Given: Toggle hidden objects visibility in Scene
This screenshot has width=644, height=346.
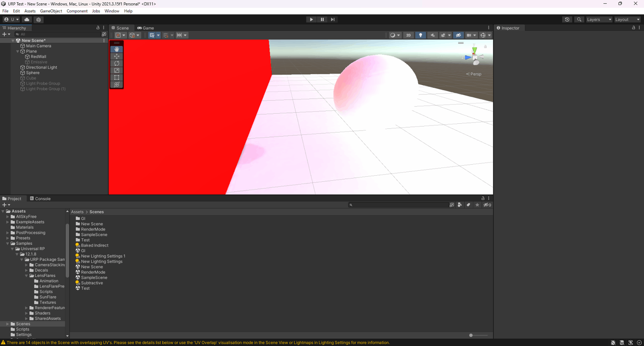Looking at the screenshot, I should coord(458,35).
